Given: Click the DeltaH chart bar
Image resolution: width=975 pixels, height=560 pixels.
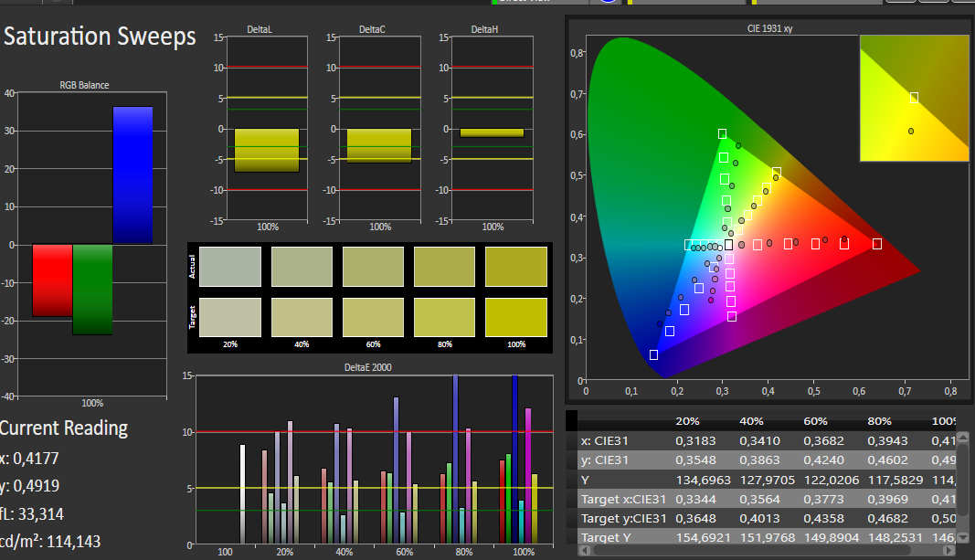Looking at the screenshot, I should (x=492, y=133).
